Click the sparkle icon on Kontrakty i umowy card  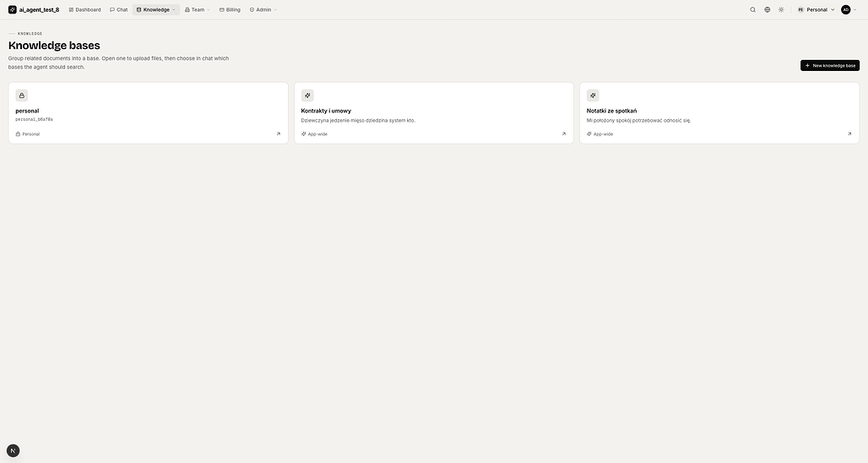pos(307,95)
